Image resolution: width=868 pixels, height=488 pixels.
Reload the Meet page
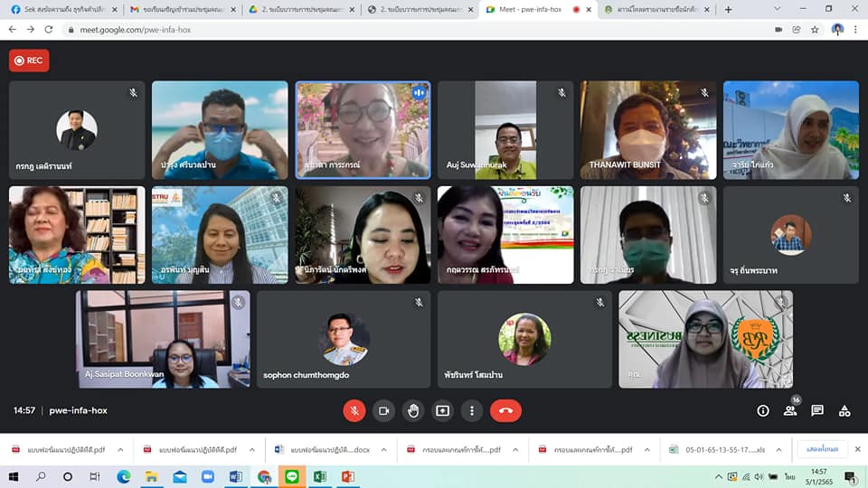pyautogui.click(x=49, y=29)
